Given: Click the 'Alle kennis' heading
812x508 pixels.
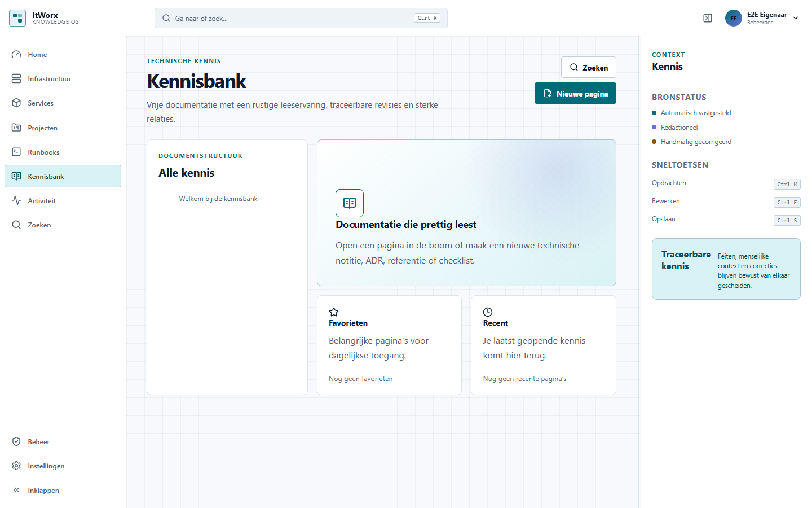Looking at the screenshot, I should point(187,173).
